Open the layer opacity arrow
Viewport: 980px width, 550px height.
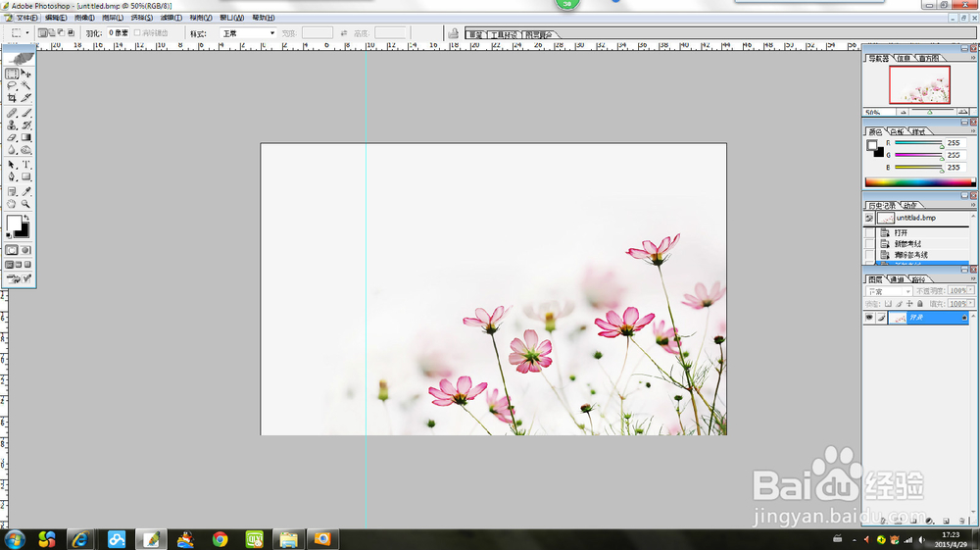coord(970,290)
